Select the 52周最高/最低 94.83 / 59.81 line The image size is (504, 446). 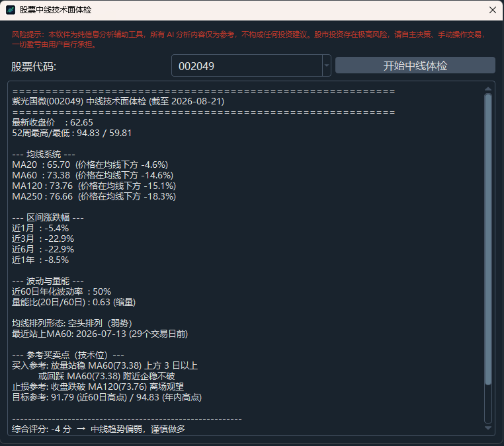coord(71,133)
